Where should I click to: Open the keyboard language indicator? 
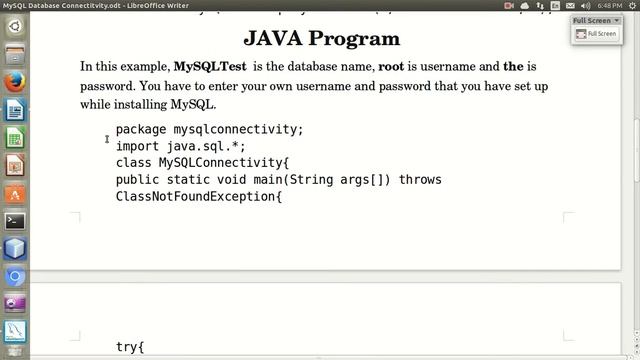555,5
